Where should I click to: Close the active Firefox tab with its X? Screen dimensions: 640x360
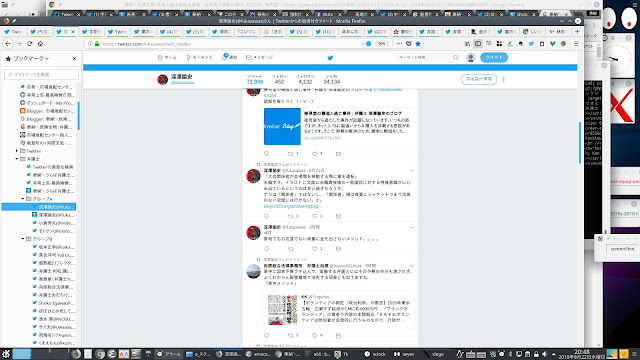coord(73,31)
